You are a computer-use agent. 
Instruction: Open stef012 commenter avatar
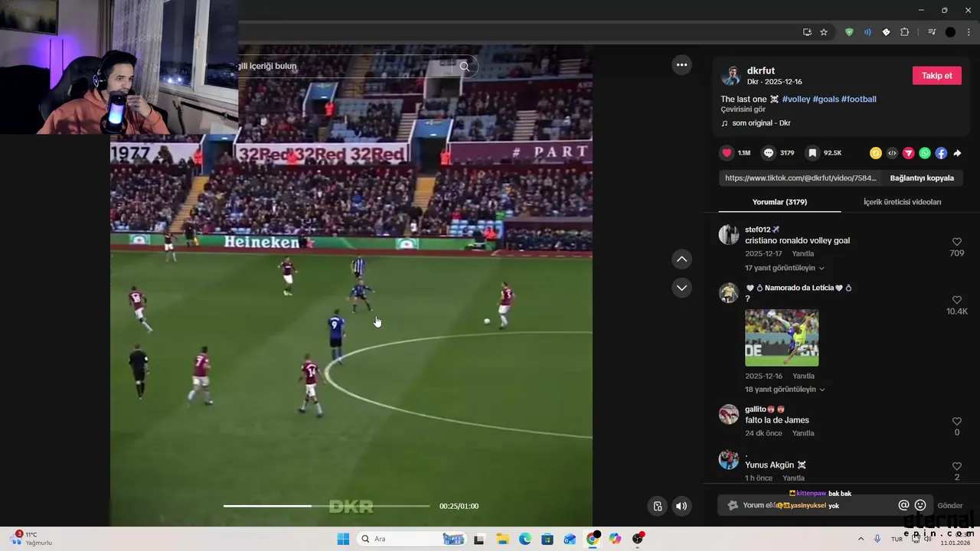728,235
